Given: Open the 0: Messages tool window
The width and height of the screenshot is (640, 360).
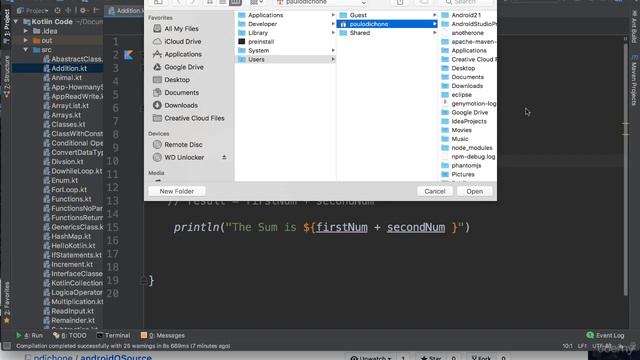Looking at the screenshot, I should [162, 336].
